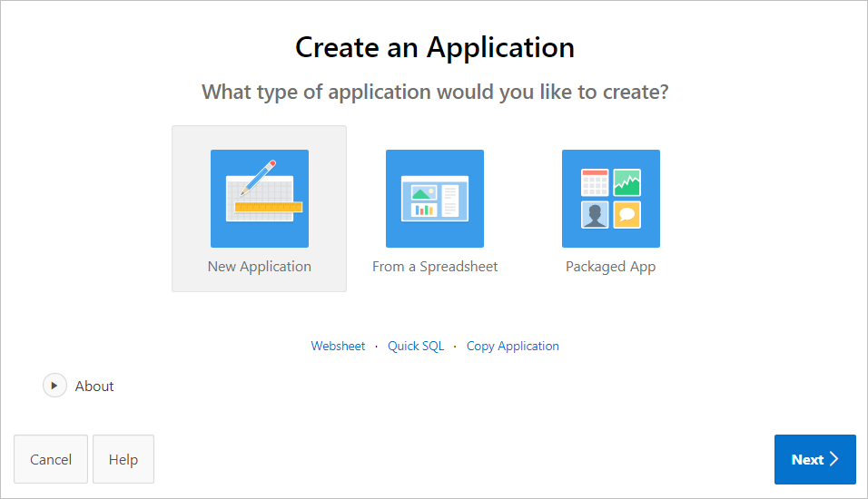The height and width of the screenshot is (499, 868).
Task: Select the New Application pencil-and-grid icon
Action: coord(259,198)
